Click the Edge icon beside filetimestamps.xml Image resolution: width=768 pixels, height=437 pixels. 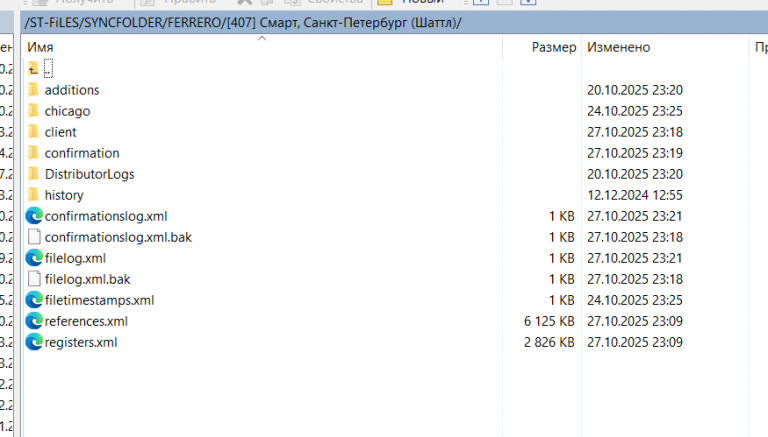pos(34,300)
